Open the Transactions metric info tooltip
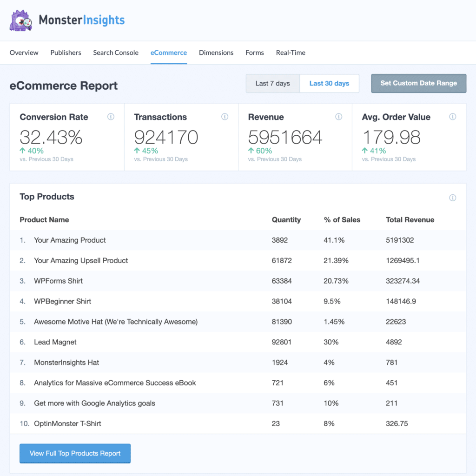 click(225, 117)
